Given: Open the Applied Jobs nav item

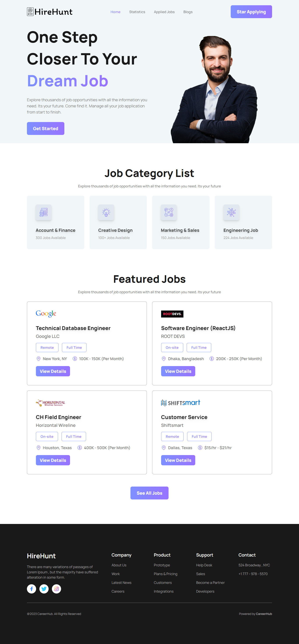Looking at the screenshot, I should [x=164, y=12].
